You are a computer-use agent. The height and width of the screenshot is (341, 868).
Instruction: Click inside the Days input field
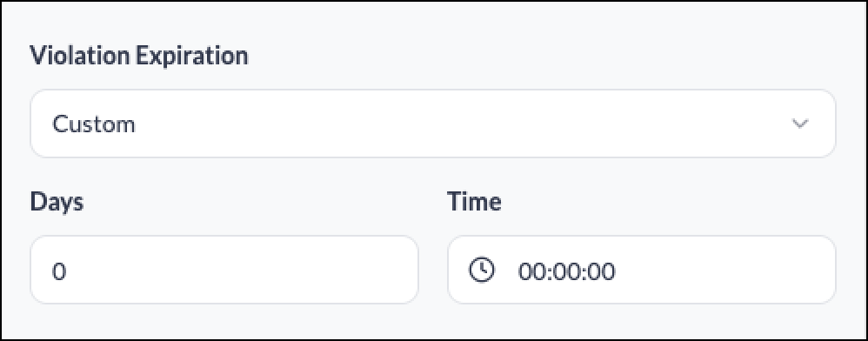[x=224, y=270]
